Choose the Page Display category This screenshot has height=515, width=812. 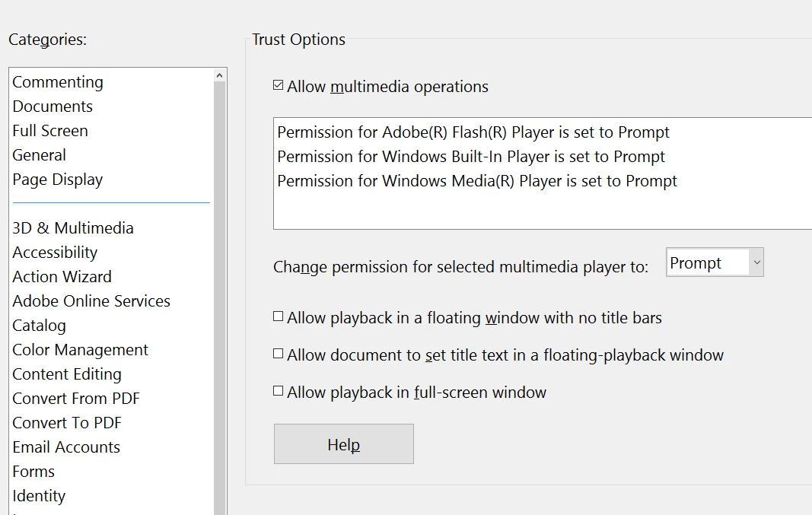(x=58, y=180)
